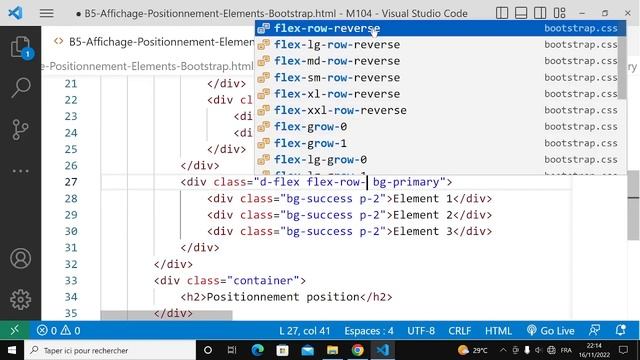This screenshot has width=640, height=360.
Task: Click Element 3 text on line 30
Action: pyautogui.click(x=423, y=231)
